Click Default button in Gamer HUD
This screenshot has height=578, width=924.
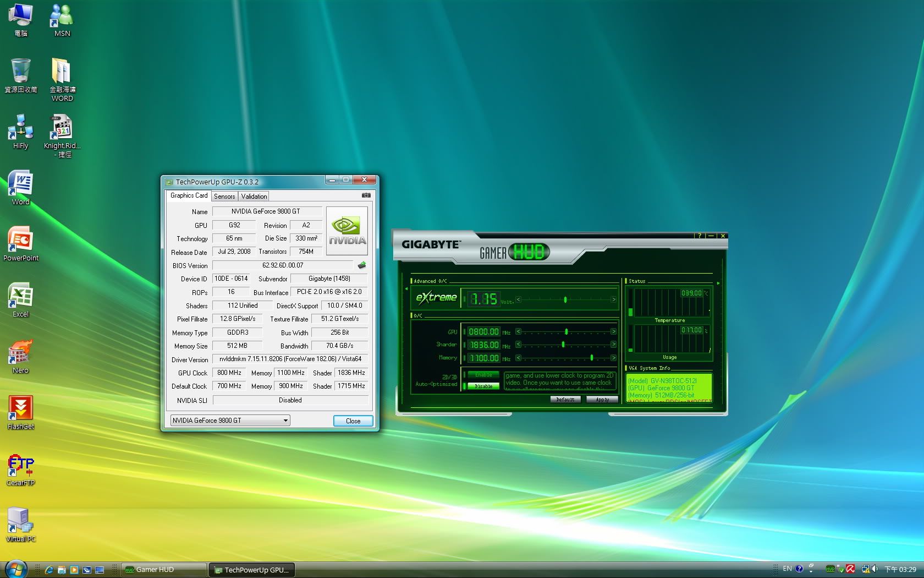tap(565, 399)
